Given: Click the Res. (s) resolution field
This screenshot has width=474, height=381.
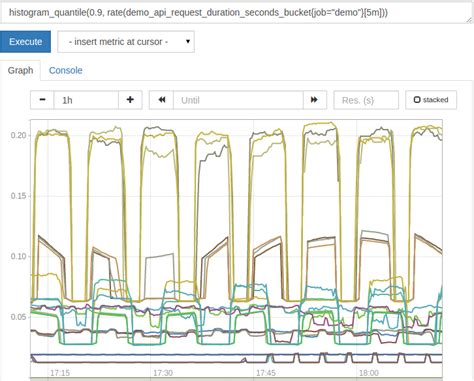Looking at the screenshot, I should coord(366,100).
